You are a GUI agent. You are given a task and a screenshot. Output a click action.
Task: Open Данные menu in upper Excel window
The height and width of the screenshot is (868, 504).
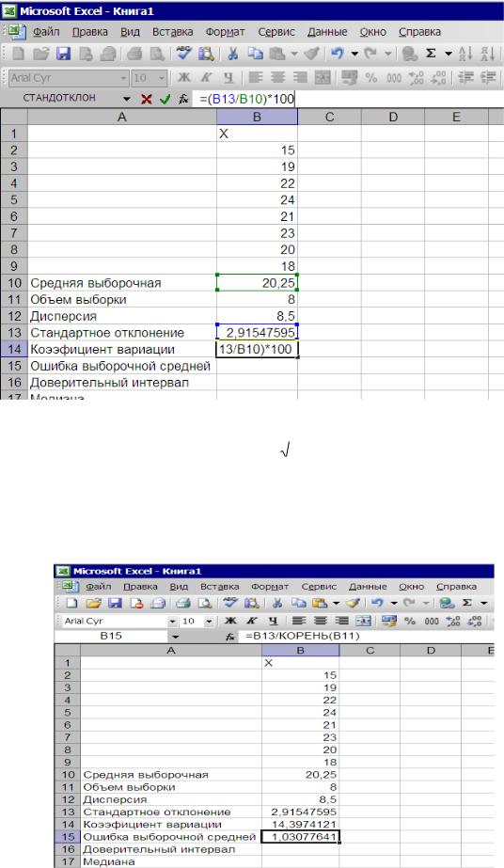(x=327, y=32)
